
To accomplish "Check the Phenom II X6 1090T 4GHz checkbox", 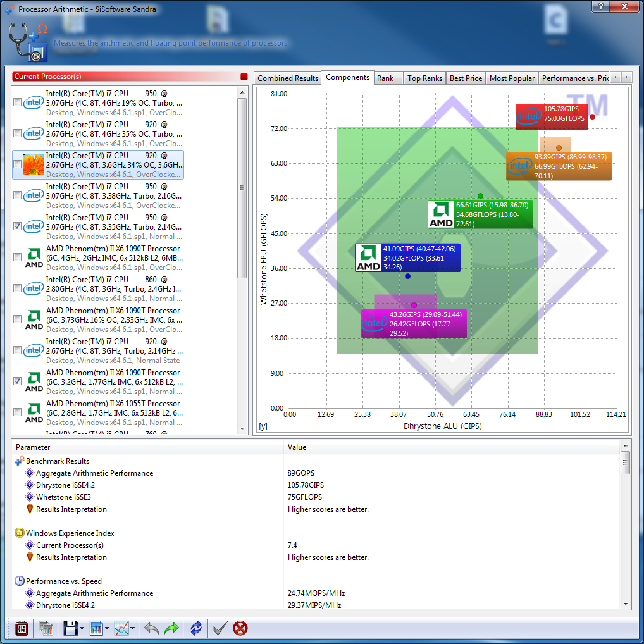I will point(17,257).
